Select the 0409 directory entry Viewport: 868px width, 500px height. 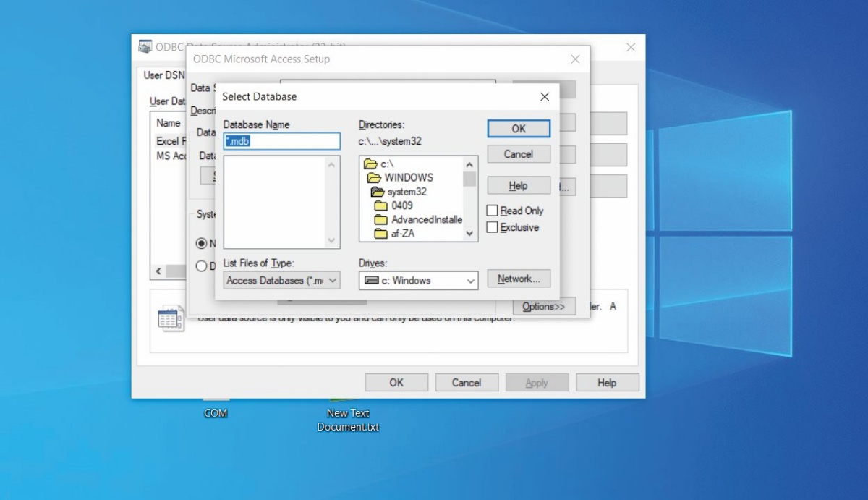402,205
